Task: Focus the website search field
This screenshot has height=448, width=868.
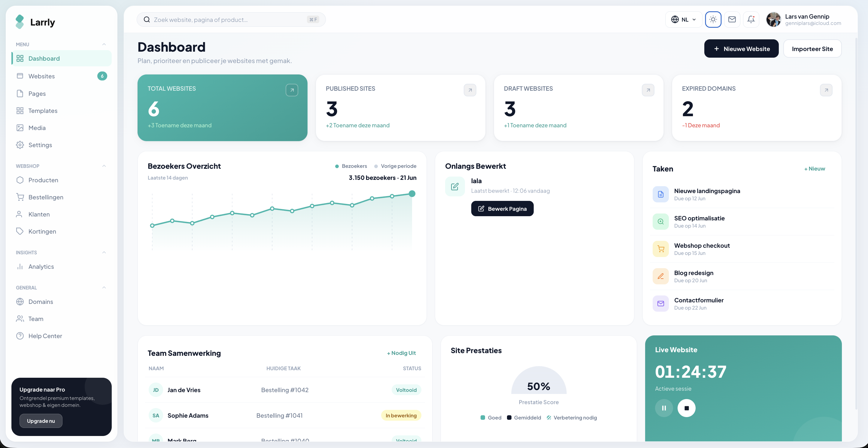Action: pyautogui.click(x=231, y=20)
